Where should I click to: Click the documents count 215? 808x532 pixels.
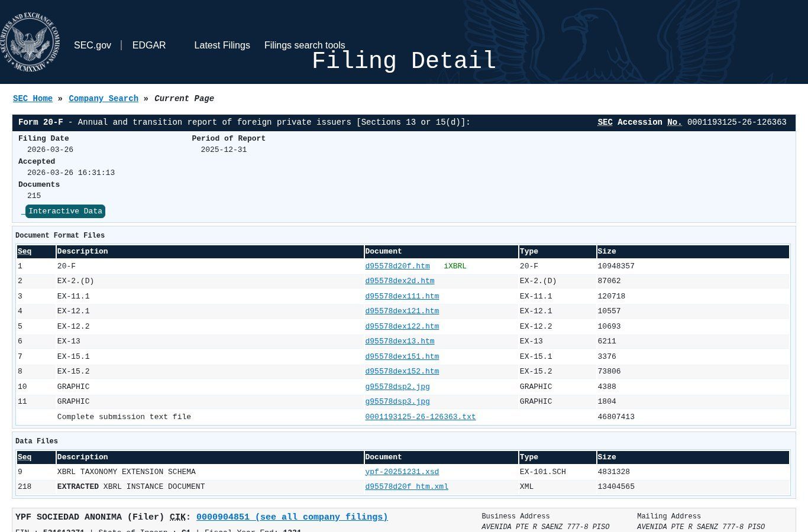click(x=34, y=196)
